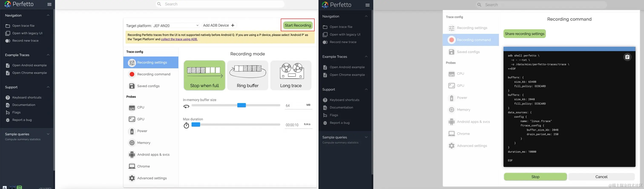Click Power battery icon in right window

(451, 98)
